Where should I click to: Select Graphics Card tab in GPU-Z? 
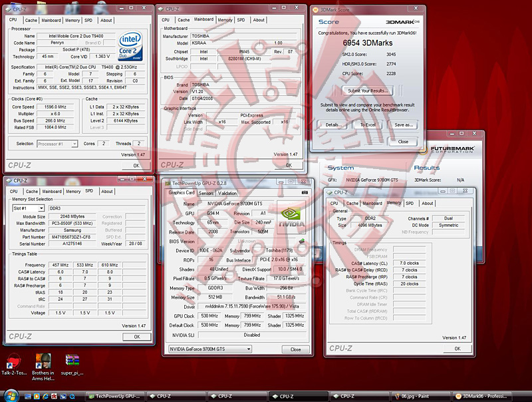tap(182, 192)
